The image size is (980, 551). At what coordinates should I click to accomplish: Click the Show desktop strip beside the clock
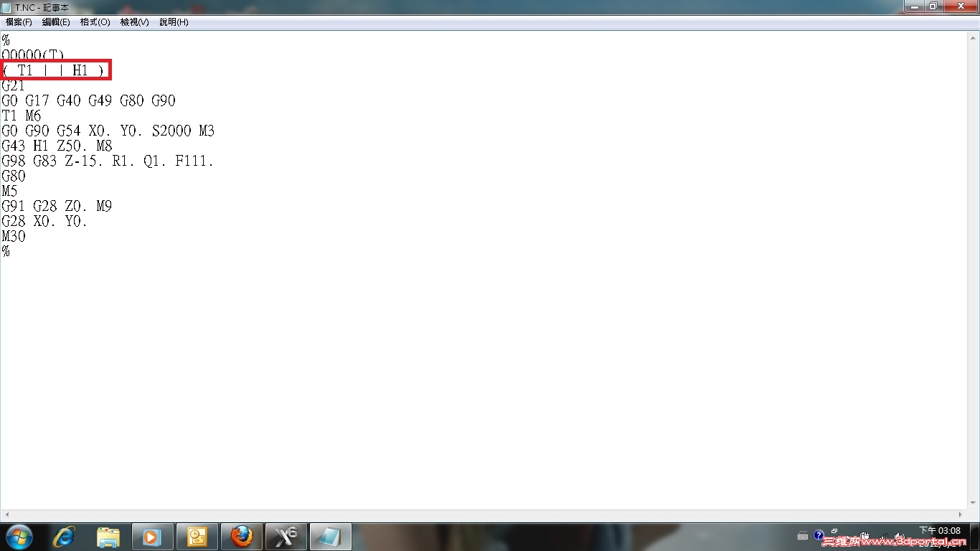click(974, 537)
